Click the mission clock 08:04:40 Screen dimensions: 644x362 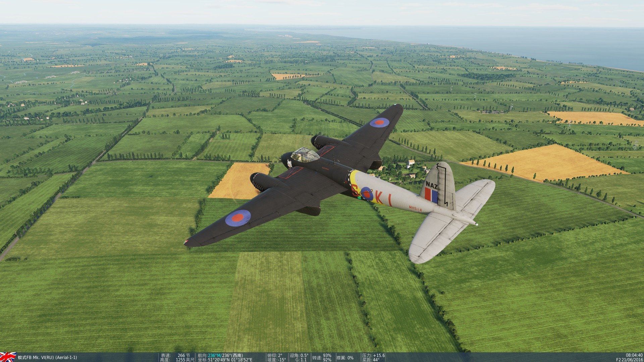pos(634,355)
